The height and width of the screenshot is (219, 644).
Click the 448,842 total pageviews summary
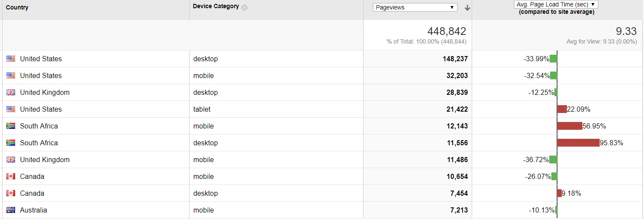(x=447, y=31)
